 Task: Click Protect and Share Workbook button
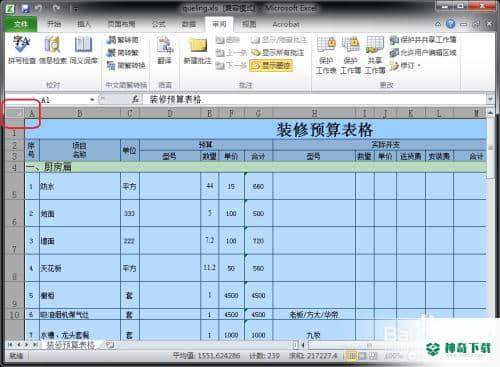point(423,40)
